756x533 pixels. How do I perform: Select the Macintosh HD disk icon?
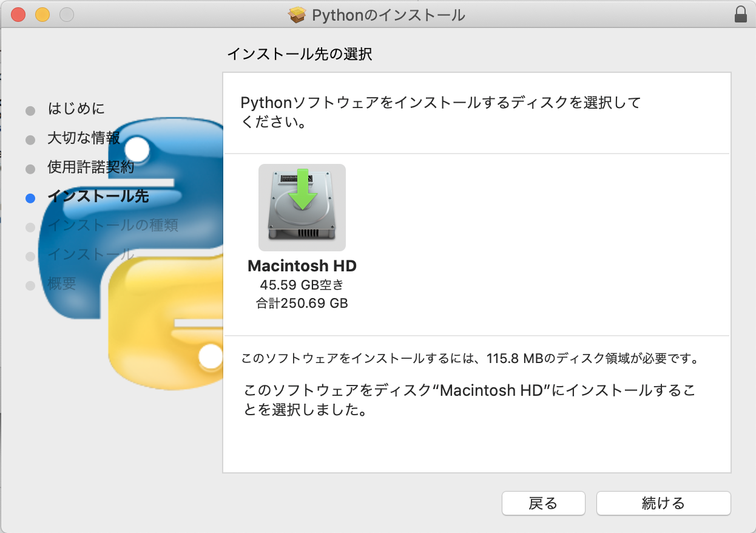point(302,208)
